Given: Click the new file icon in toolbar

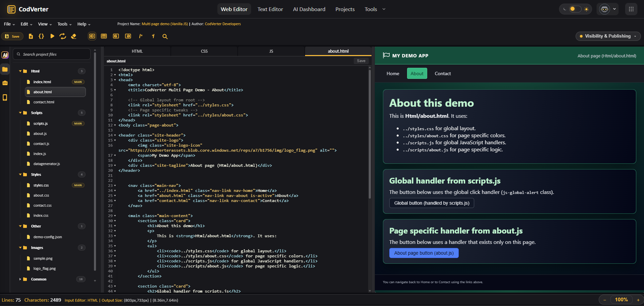Looking at the screenshot, I should point(31,36).
